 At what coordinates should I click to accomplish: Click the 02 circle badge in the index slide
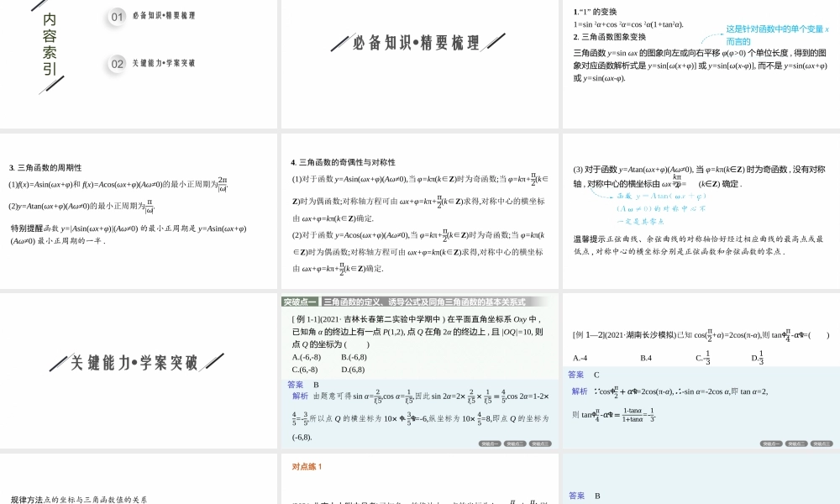pos(118,64)
